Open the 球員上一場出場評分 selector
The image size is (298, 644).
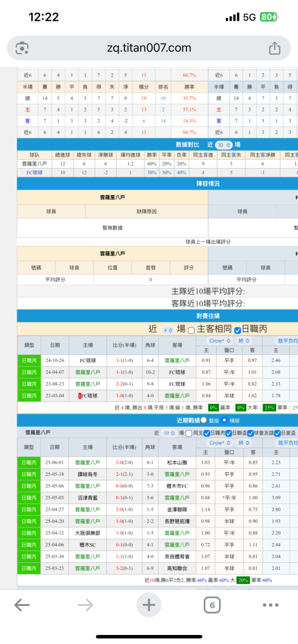click(x=208, y=241)
